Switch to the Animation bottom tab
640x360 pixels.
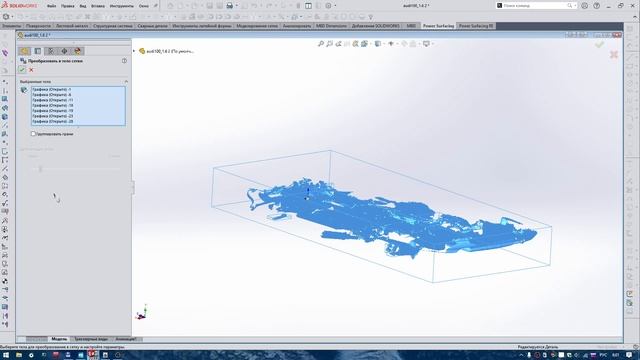point(126,339)
